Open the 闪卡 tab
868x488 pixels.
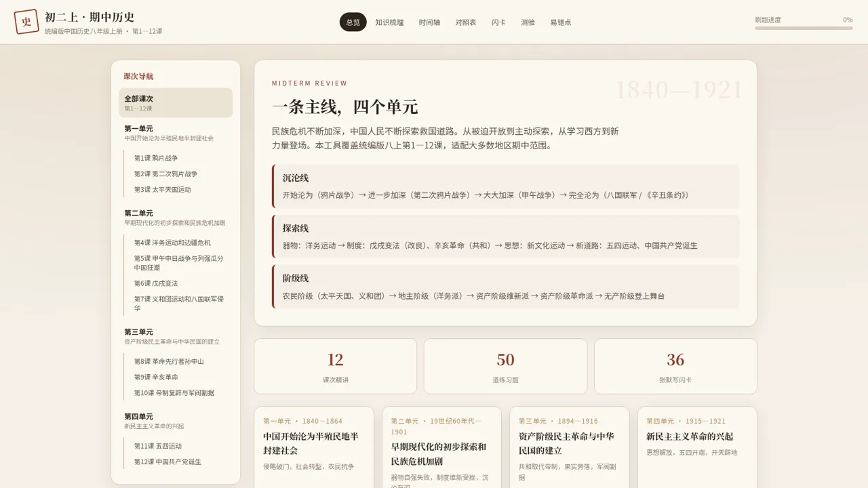(498, 22)
